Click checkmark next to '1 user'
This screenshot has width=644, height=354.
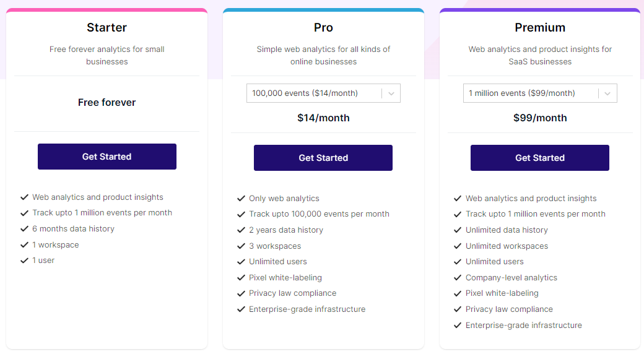25,261
